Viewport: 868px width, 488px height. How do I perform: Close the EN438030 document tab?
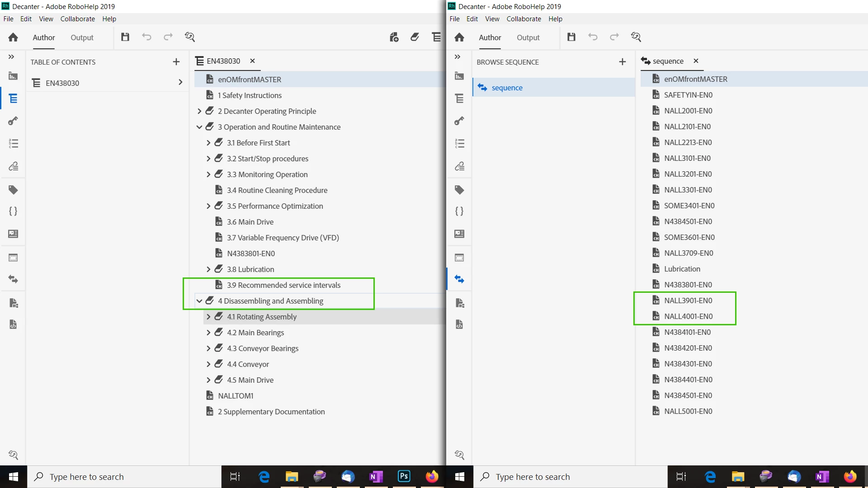(x=253, y=61)
